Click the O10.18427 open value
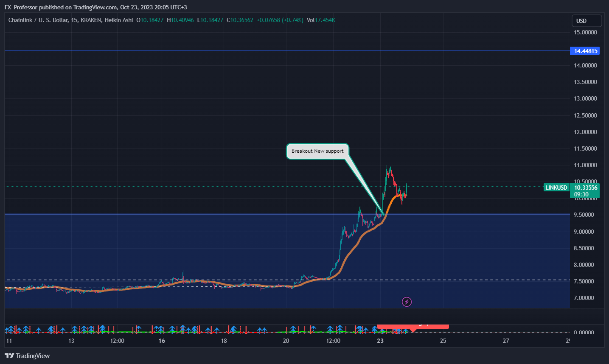609x364 pixels. [150, 20]
